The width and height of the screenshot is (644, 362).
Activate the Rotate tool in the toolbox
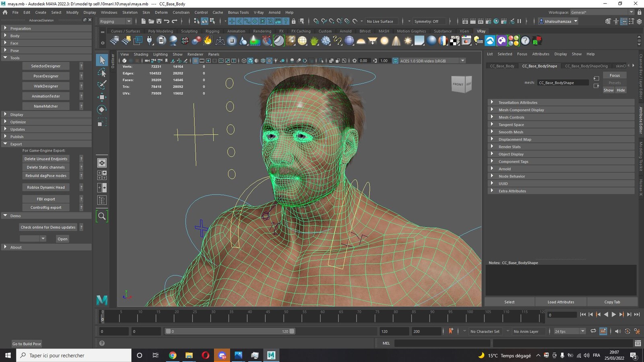click(x=102, y=109)
